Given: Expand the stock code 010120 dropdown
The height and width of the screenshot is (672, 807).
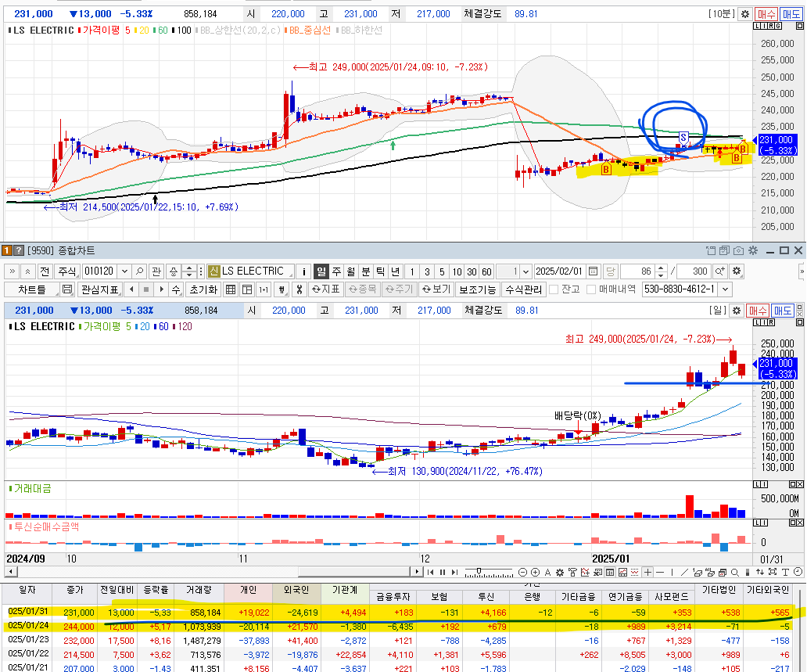Looking at the screenshot, I should (x=124, y=271).
